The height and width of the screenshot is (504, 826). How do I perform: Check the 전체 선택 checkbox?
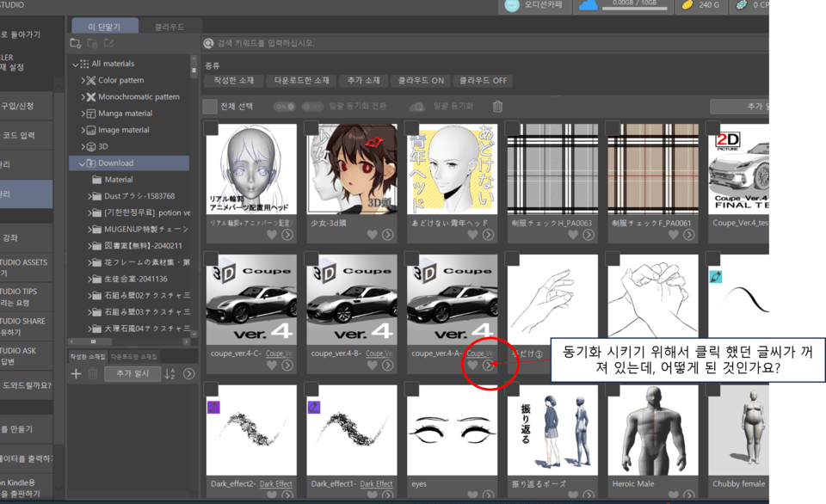210,107
